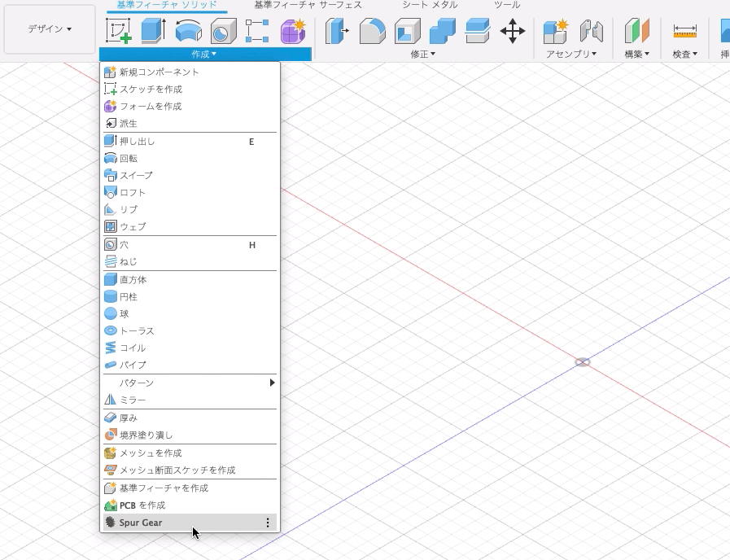Open the 修正 dropdown menu
730x560 pixels.
(422, 54)
